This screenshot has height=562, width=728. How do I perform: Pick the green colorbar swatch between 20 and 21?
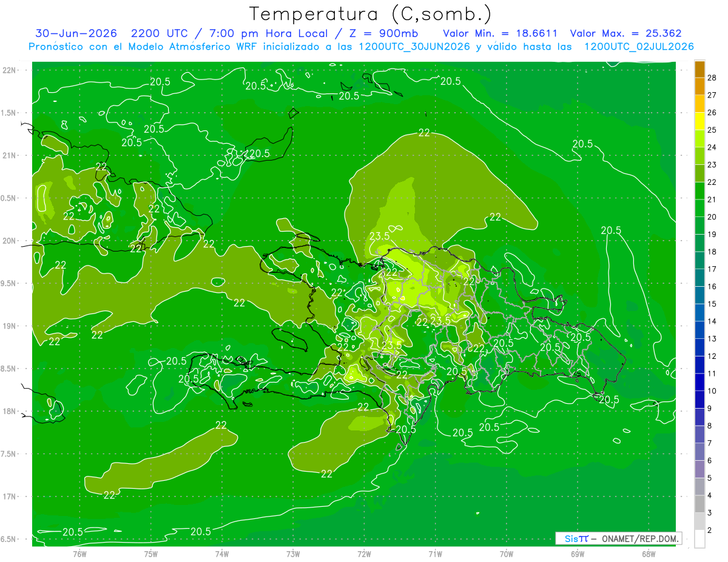point(699,209)
